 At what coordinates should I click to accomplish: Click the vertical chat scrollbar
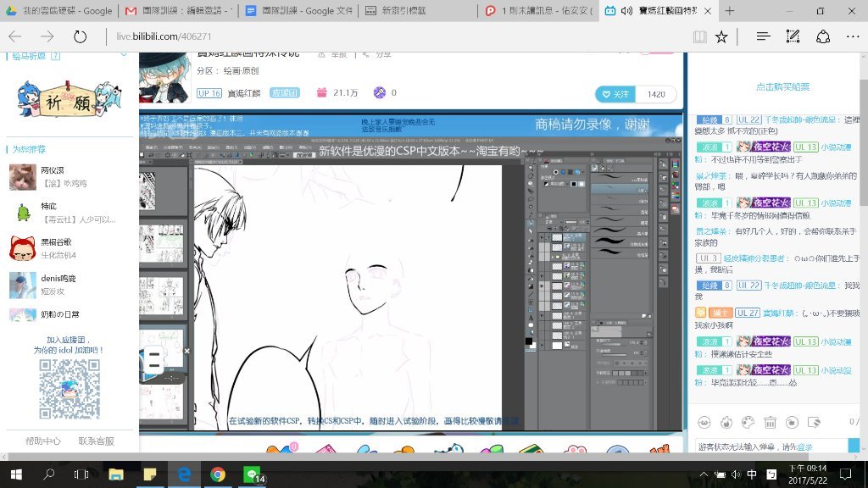pyautogui.click(x=864, y=141)
